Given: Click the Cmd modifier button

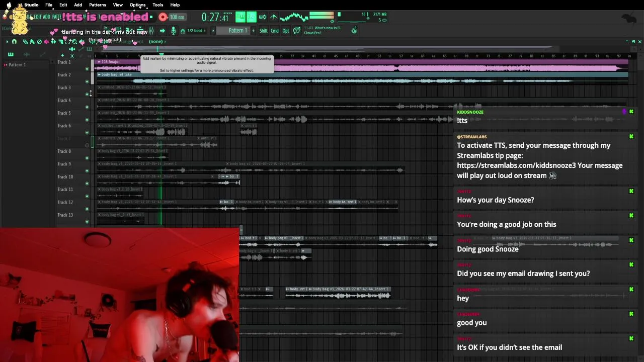Looking at the screenshot, I should pyautogui.click(x=275, y=31).
